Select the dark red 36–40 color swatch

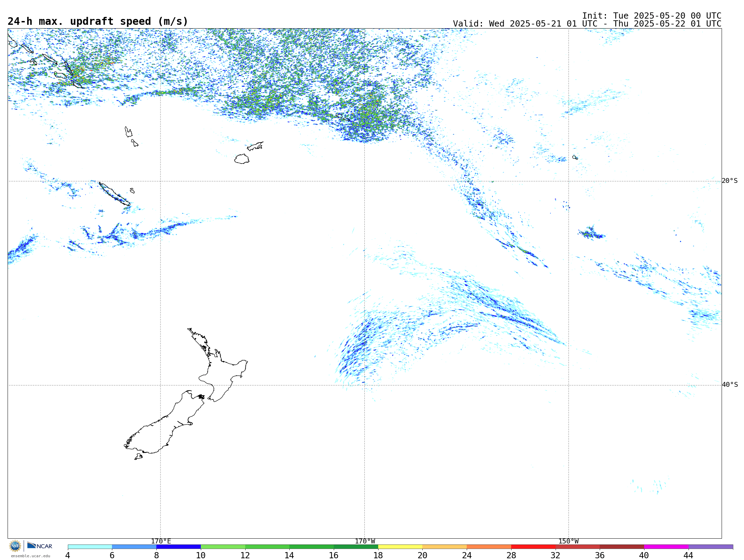622,547
